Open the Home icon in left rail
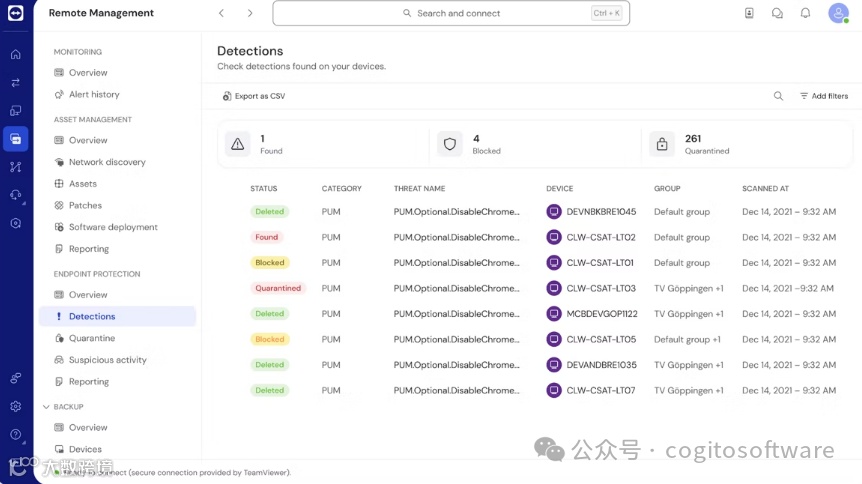The height and width of the screenshot is (484, 862). pos(15,54)
